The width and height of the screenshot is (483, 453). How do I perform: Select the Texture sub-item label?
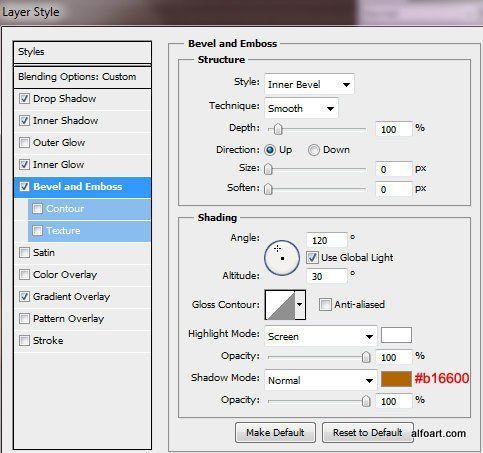click(63, 231)
